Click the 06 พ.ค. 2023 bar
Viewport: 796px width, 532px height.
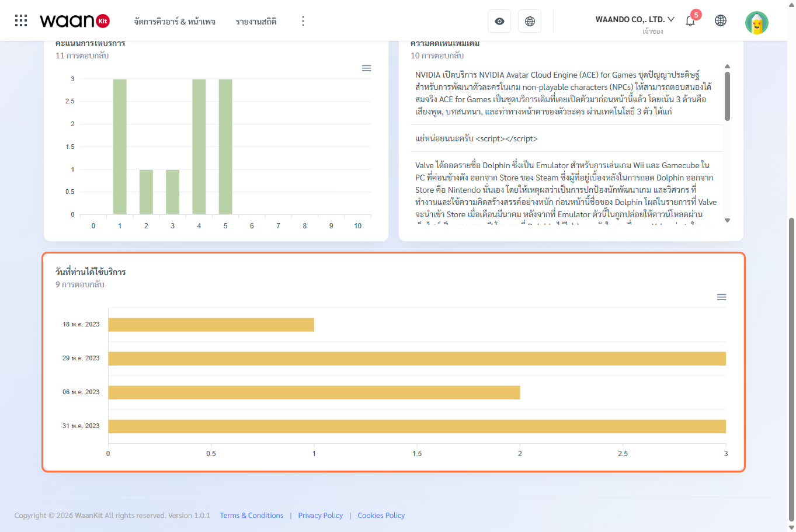click(x=314, y=392)
